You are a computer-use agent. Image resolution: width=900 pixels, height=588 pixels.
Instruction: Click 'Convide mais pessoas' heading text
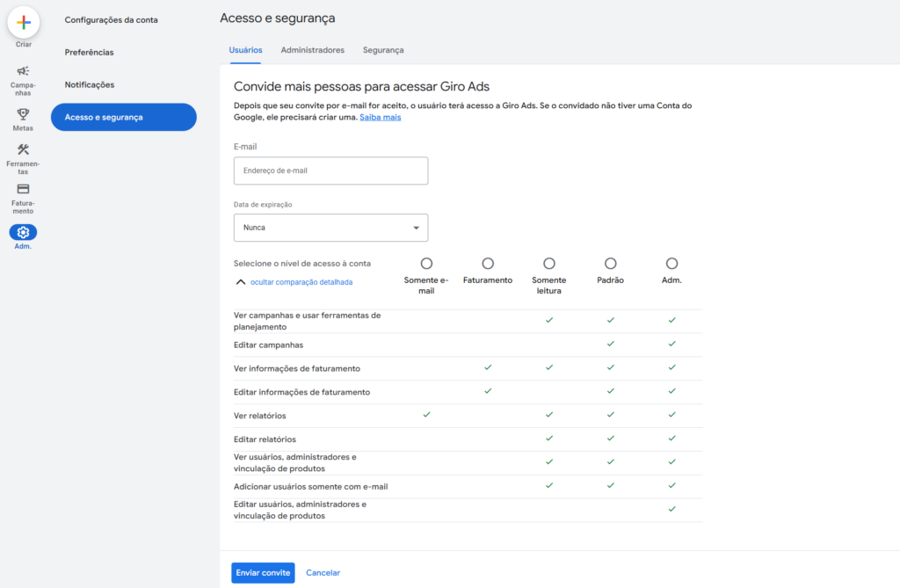361,87
